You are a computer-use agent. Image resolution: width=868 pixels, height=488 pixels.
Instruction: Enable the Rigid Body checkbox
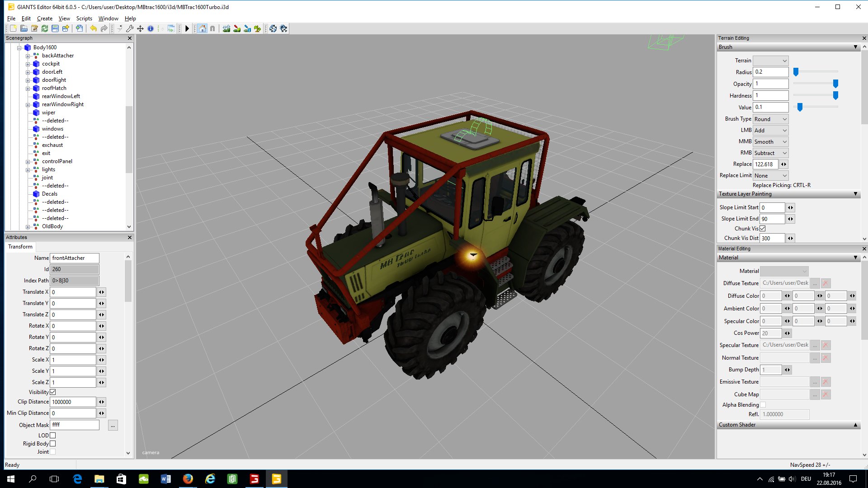pos(53,444)
